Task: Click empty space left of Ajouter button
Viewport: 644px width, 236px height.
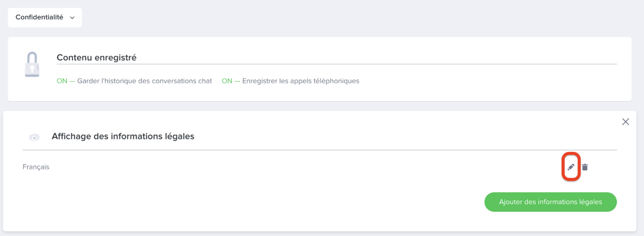Action: tap(284, 202)
